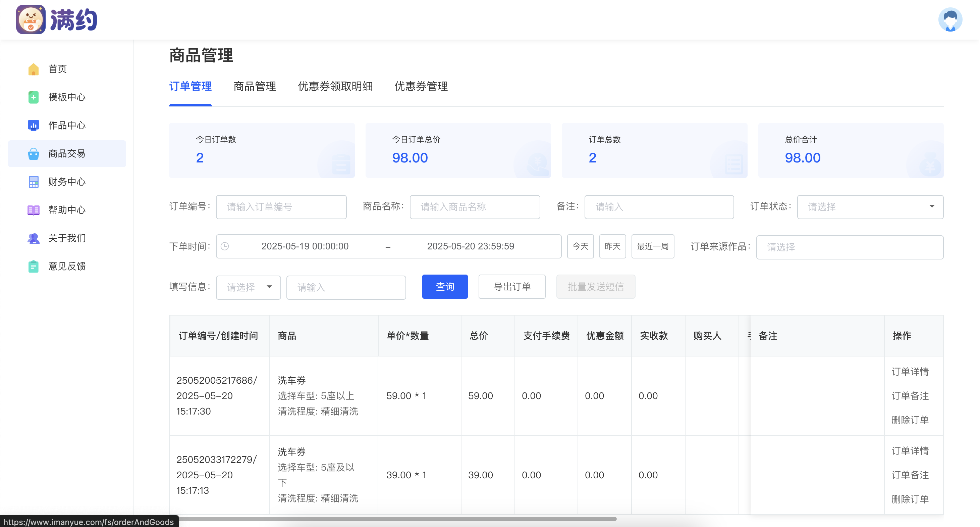Click the 首页 house icon
This screenshot has height=527, width=980.
coord(34,69)
